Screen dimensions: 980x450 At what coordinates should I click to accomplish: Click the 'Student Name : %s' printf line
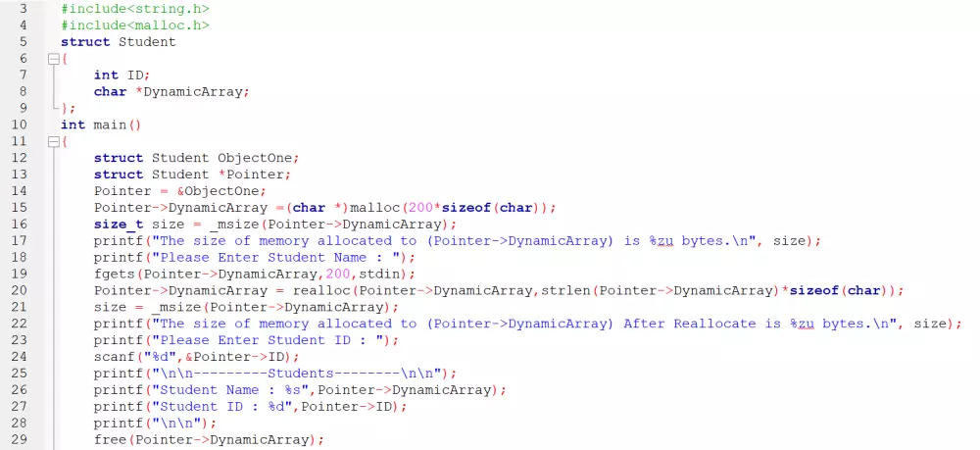[300, 389]
